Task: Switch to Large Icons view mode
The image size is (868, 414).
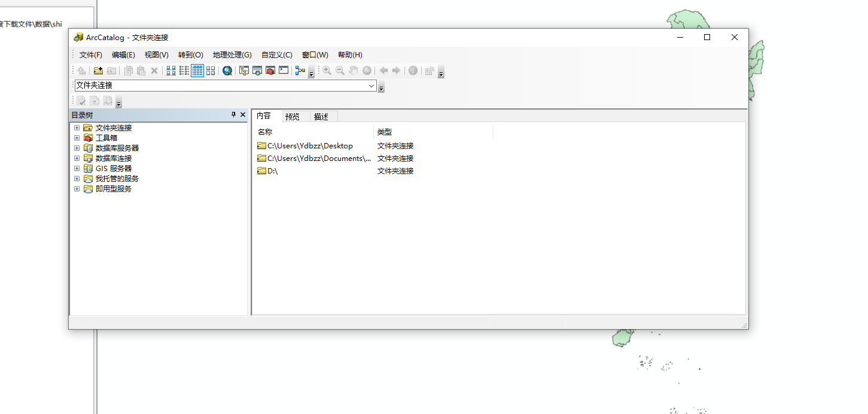Action: tap(170, 70)
